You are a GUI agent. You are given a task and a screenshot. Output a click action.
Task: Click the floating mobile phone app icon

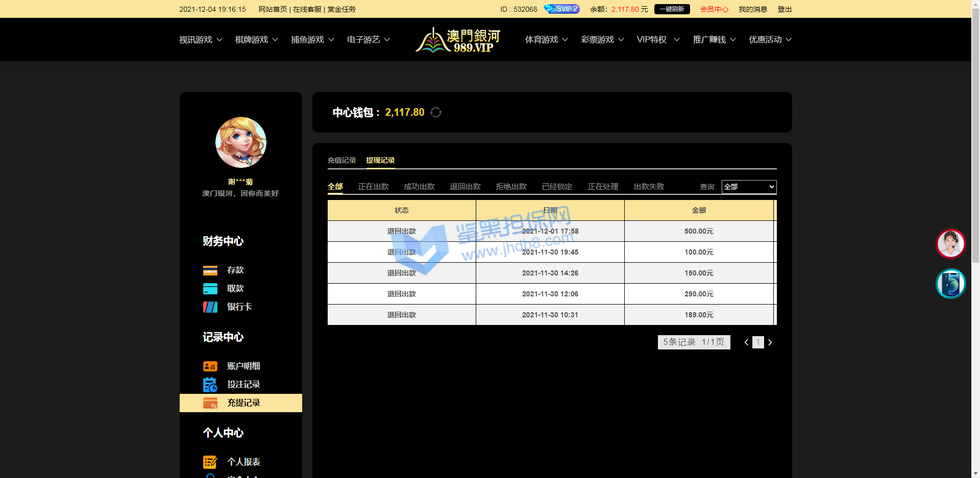[950, 284]
